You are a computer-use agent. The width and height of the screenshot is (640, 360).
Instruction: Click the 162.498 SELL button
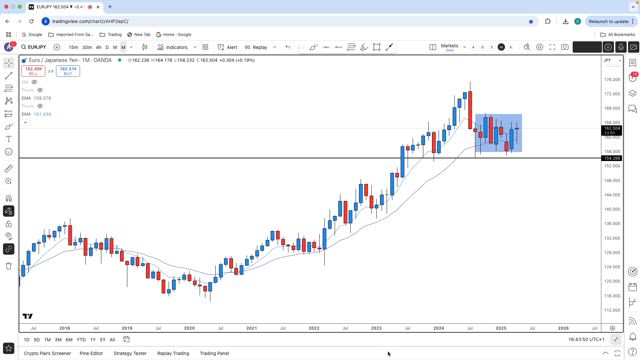pyautogui.click(x=33, y=71)
